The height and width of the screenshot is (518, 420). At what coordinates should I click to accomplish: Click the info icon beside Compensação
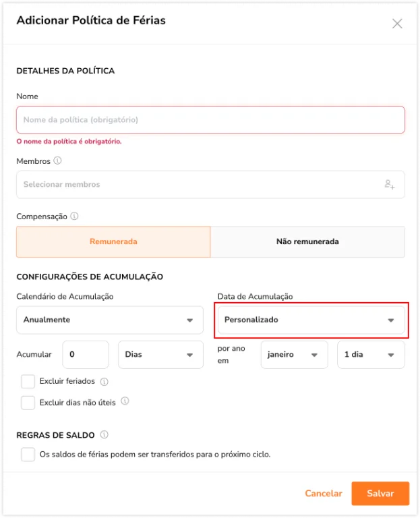pyautogui.click(x=74, y=216)
